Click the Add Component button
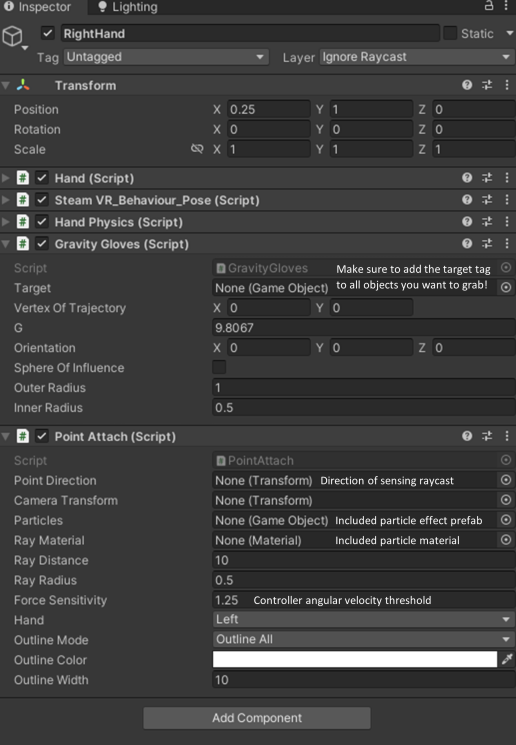Viewport: 516px width, 745px height. click(257, 718)
